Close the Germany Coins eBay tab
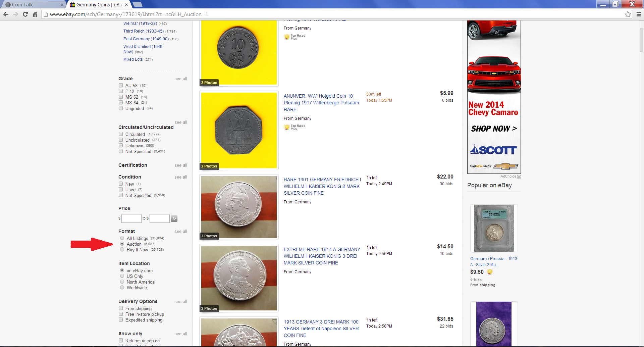Screen dimensions: 644x347 click(x=126, y=5)
